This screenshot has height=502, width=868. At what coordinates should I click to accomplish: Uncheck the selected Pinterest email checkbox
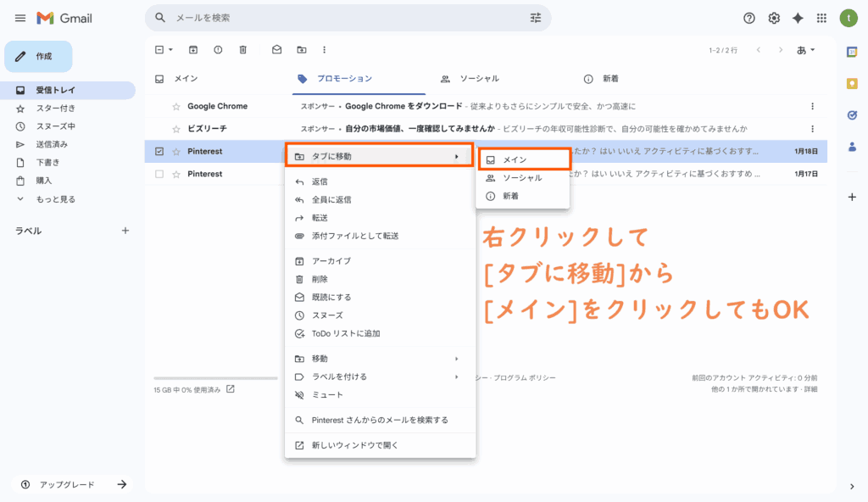(x=159, y=151)
